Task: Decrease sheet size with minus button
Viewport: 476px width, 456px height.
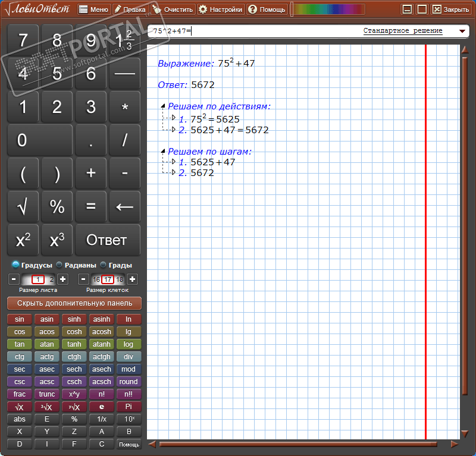Action: pyautogui.click(x=14, y=279)
